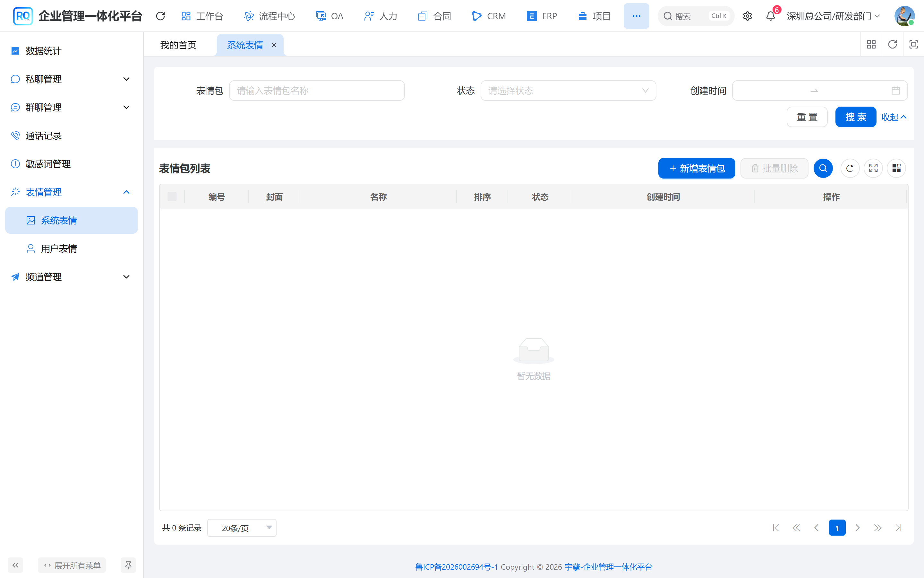Collapse 表情管理 menu
This screenshot has height=578, width=924.
pos(72,192)
